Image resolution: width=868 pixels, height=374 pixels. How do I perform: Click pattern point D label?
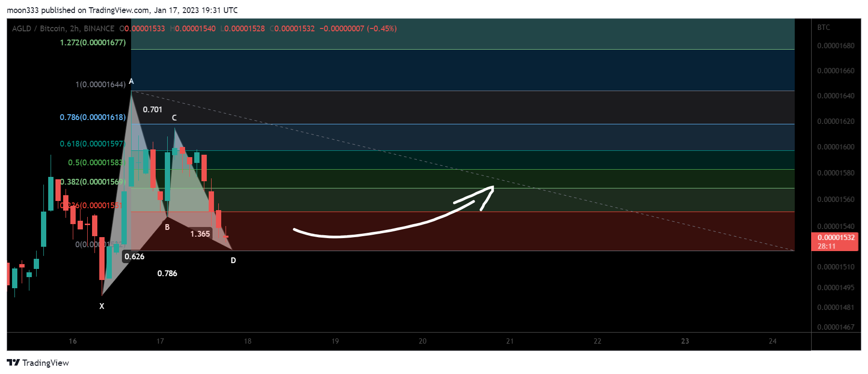(x=233, y=260)
